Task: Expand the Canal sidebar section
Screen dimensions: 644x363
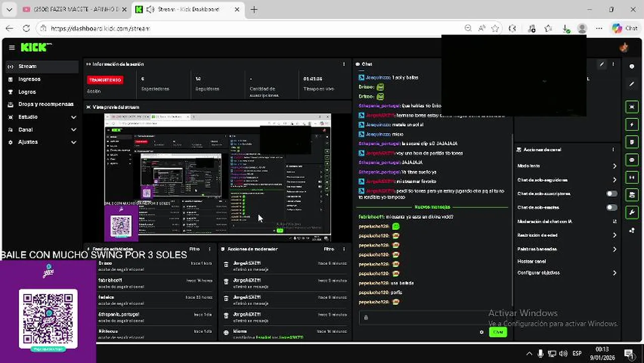Action: pos(42,130)
